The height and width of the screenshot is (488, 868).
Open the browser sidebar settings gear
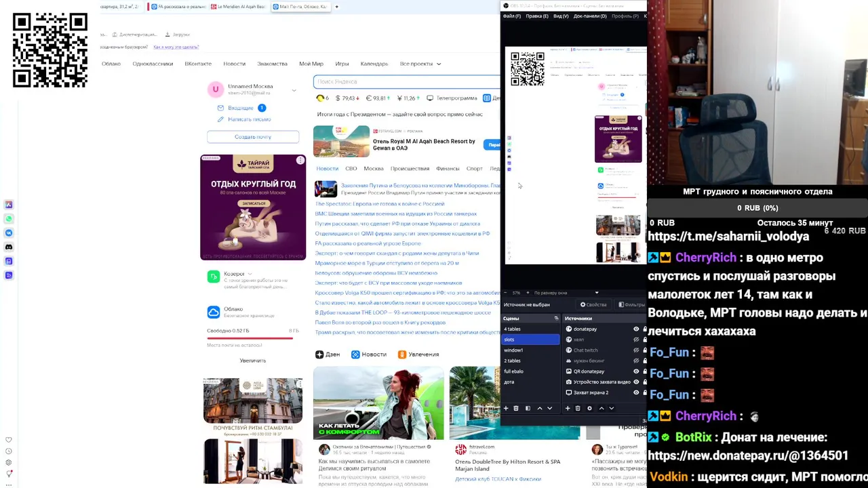[x=9, y=463]
